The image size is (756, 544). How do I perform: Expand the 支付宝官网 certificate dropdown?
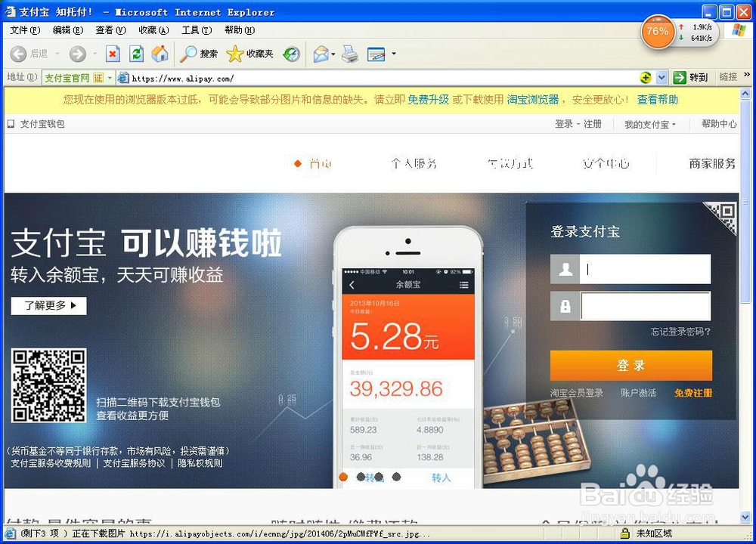click(110, 78)
